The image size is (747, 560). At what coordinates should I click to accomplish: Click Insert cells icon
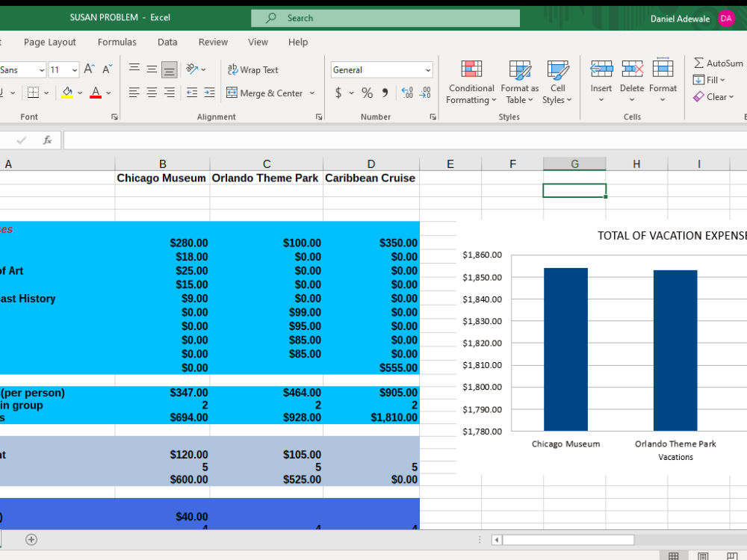(601, 69)
